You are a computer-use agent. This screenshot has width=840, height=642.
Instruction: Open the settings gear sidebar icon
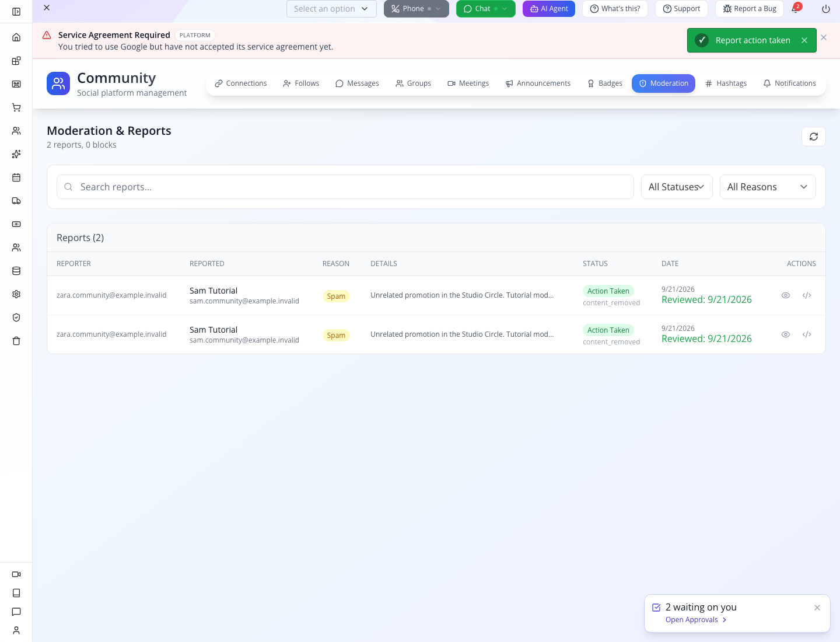coord(16,294)
